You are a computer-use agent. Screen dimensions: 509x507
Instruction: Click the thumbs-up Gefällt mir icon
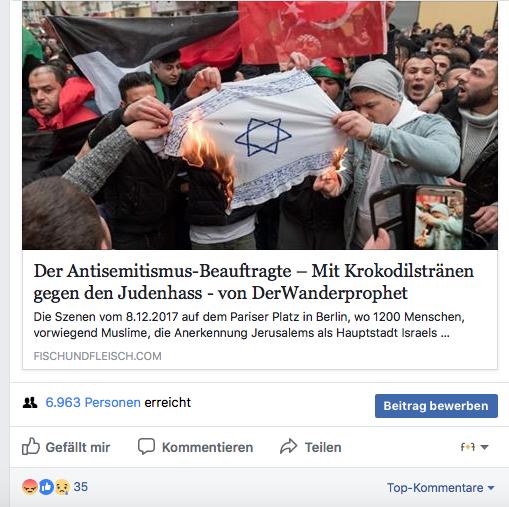(x=31, y=446)
